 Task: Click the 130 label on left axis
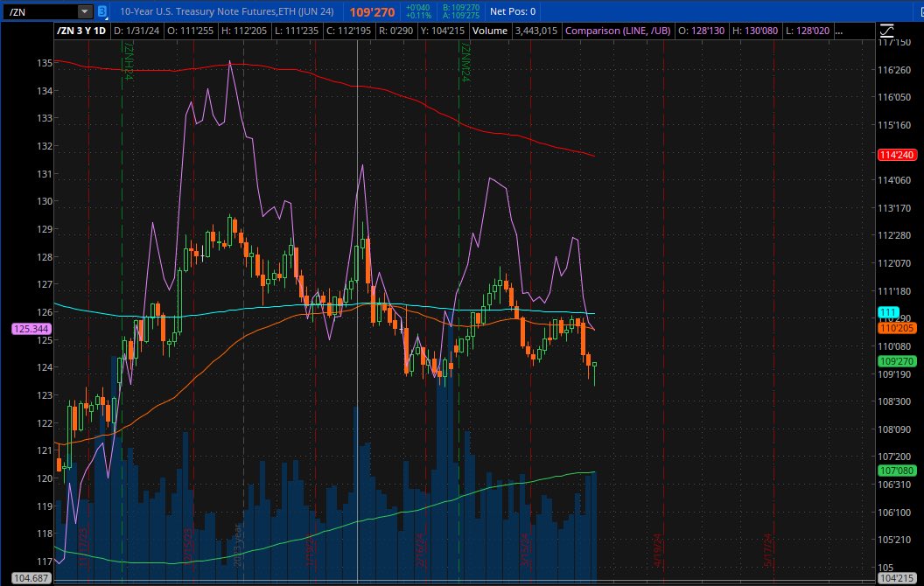click(x=45, y=201)
